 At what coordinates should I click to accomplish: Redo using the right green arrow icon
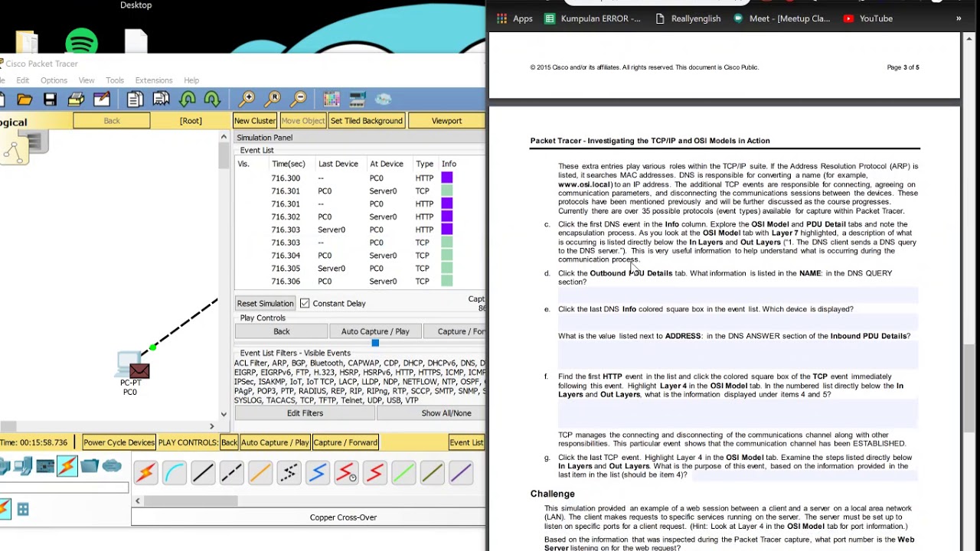(x=213, y=99)
